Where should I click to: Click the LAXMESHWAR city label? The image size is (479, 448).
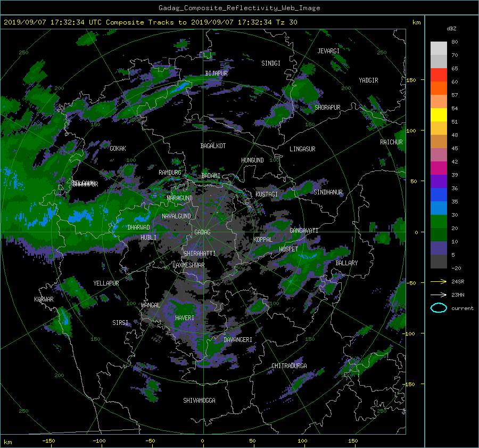188,265
